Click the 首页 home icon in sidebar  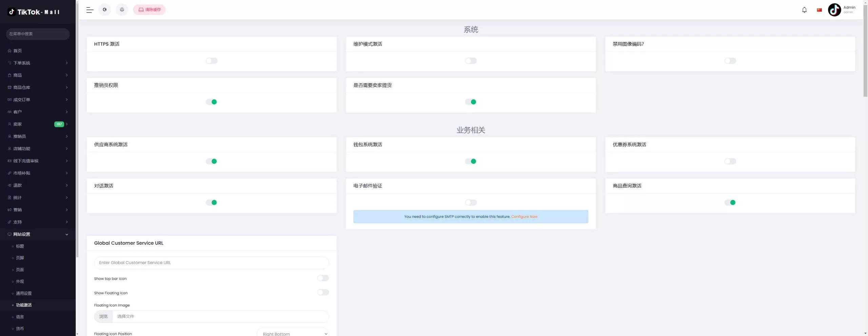(x=9, y=51)
